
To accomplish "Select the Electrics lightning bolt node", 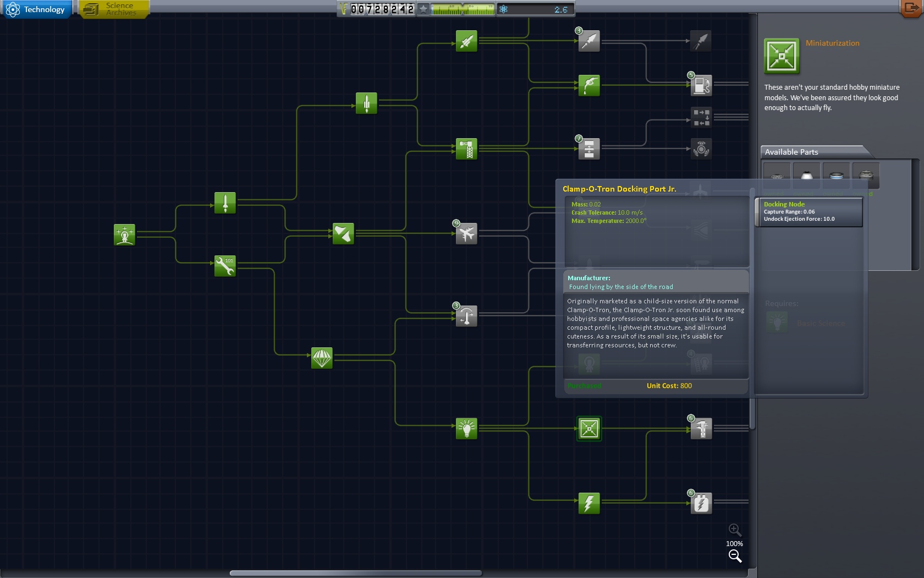I will click(589, 503).
